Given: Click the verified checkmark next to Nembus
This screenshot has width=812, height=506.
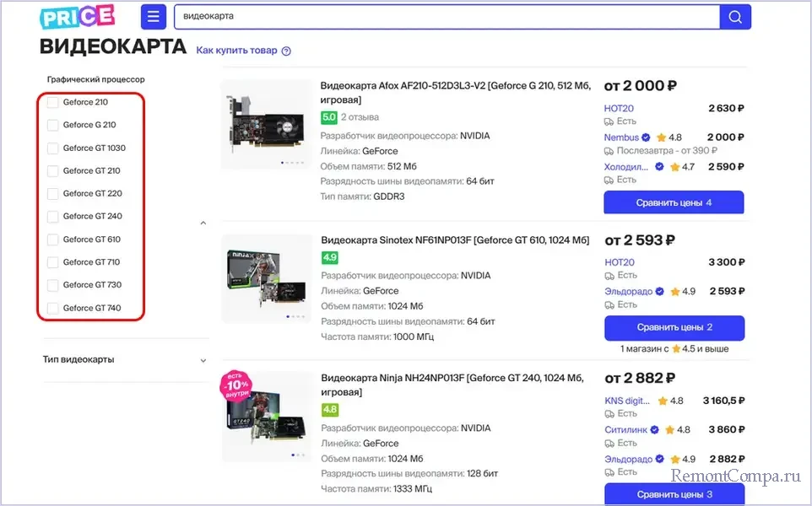Looking at the screenshot, I should coord(646,137).
